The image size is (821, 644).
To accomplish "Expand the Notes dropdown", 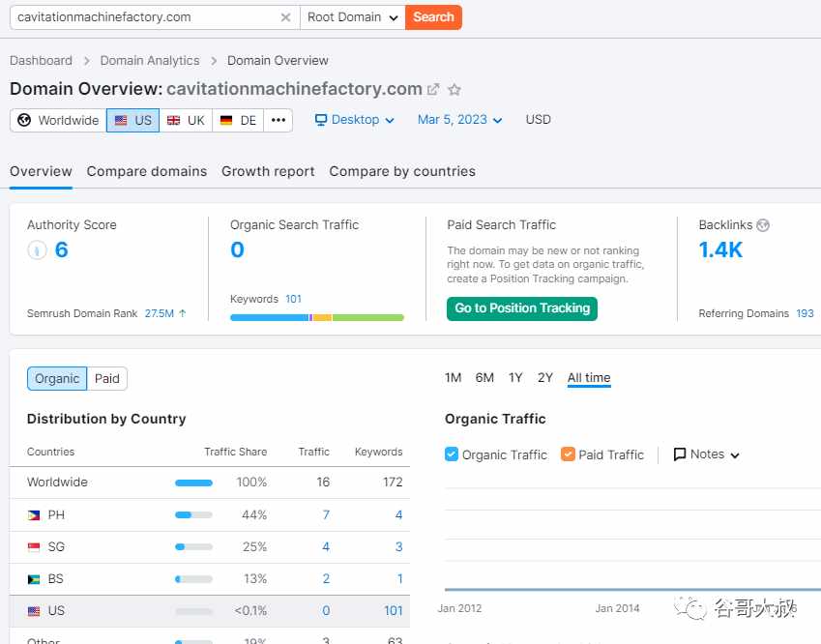I will (707, 454).
